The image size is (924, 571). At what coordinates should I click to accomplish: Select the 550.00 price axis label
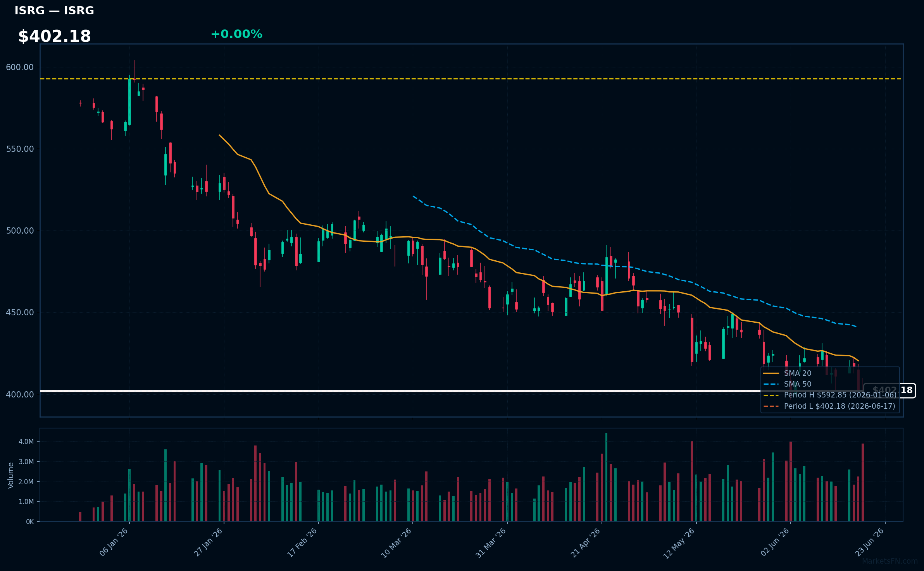coord(20,149)
